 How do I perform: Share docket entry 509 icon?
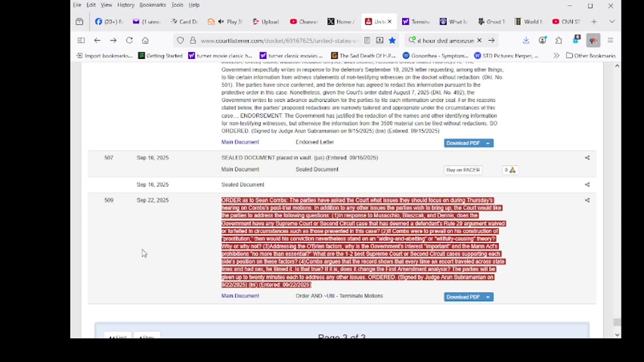point(587,200)
